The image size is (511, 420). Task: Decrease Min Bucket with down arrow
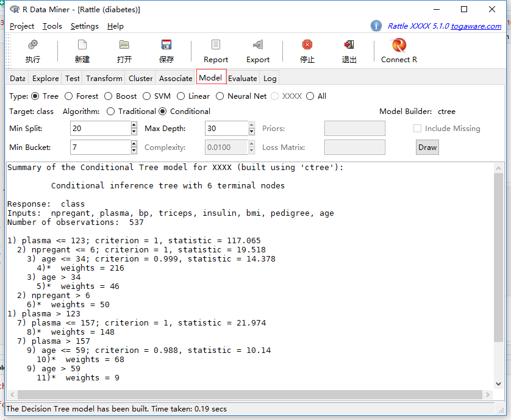point(134,151)
